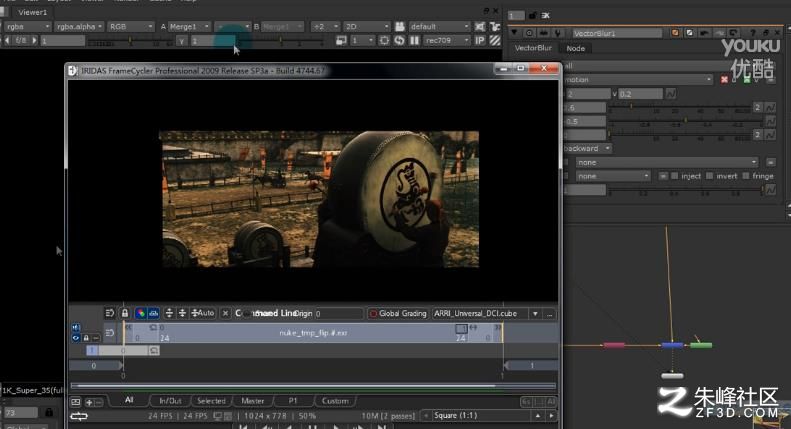Click the v value field showing 0.2

pos(640,94)
